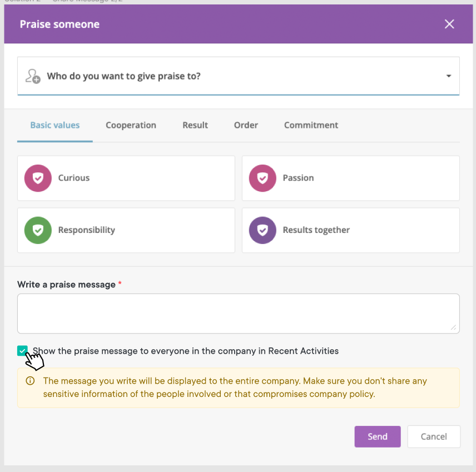The image size is (476, 472).
Task: Switch to the Basic values tab
Action: (x=55, y=125)
